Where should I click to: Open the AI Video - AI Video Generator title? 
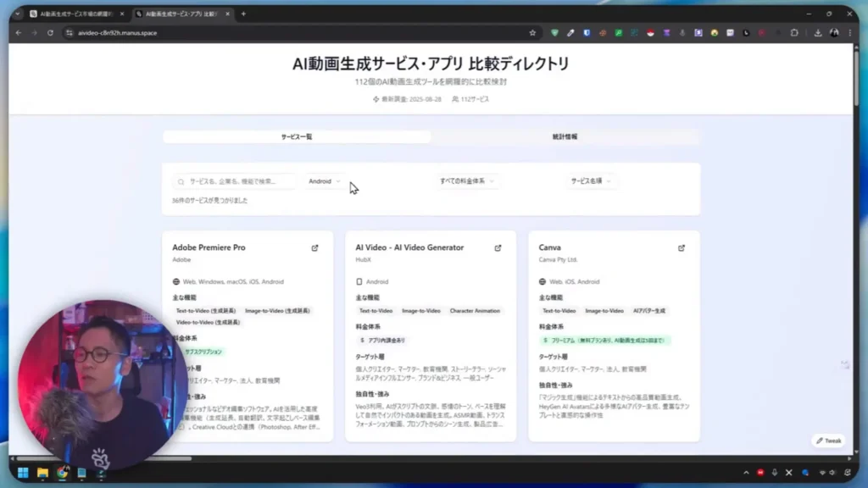point(409,247)
